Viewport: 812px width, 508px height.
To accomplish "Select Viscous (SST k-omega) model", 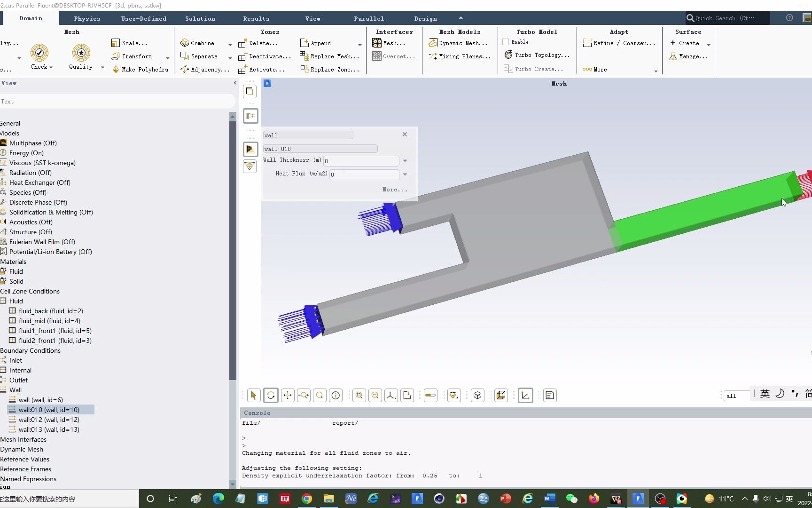I will (42, 163).
